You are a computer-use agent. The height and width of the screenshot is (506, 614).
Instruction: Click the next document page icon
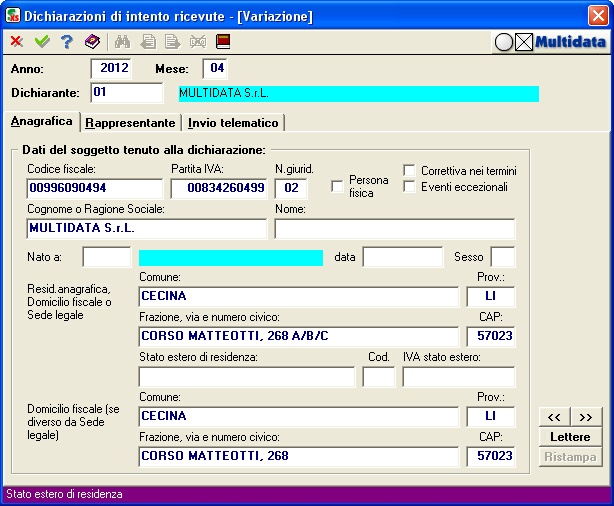(x=172, y=41)
